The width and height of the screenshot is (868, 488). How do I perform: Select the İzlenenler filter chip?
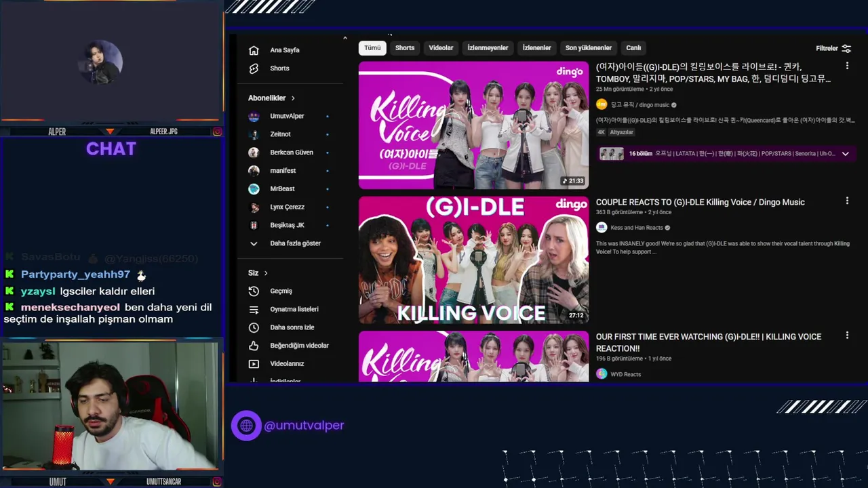(x=536, y=48)
